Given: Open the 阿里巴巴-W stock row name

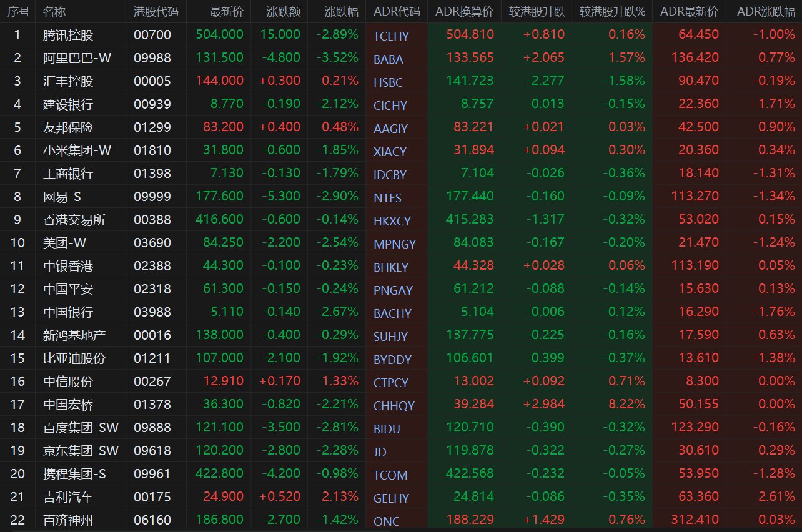Looking at the screenshot, I should coord(77,57).
